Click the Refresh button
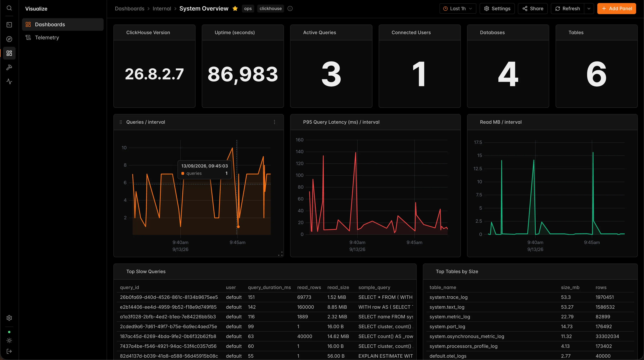Screen dimensions: 644x360 567,9
